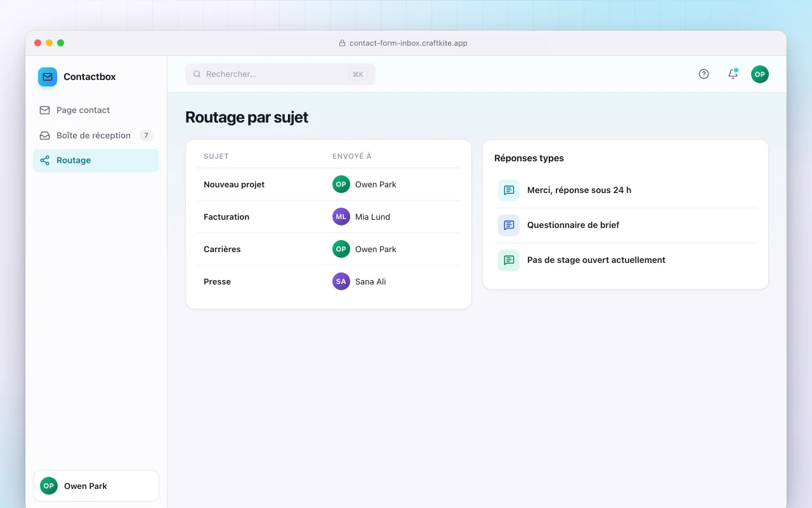
Task: Click the Contactbox envelope logo icon
Action: 48,77
